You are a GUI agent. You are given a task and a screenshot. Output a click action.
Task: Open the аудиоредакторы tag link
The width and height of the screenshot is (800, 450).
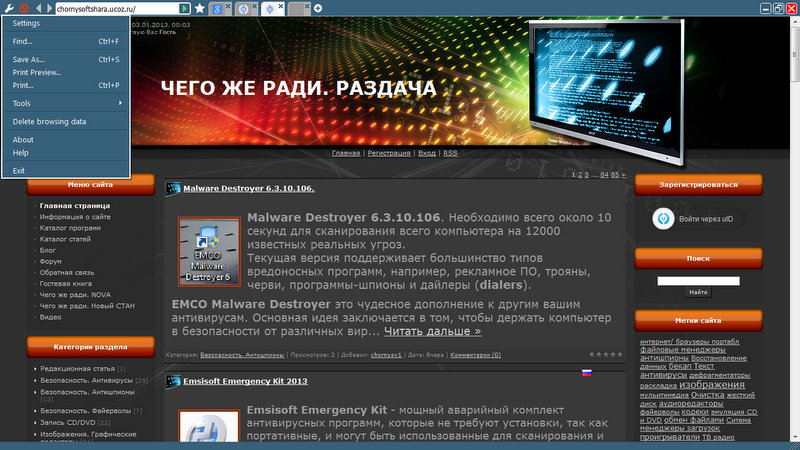point(691,404)
